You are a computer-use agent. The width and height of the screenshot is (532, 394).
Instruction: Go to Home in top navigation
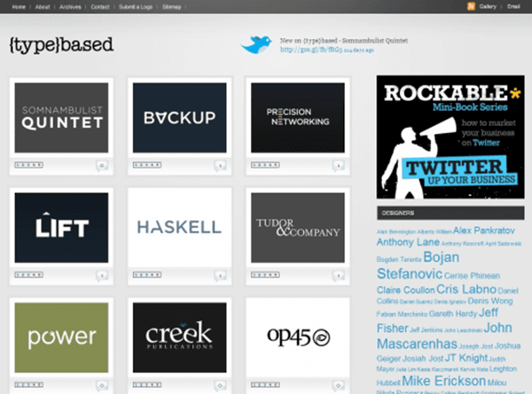(x=19, y=7)
